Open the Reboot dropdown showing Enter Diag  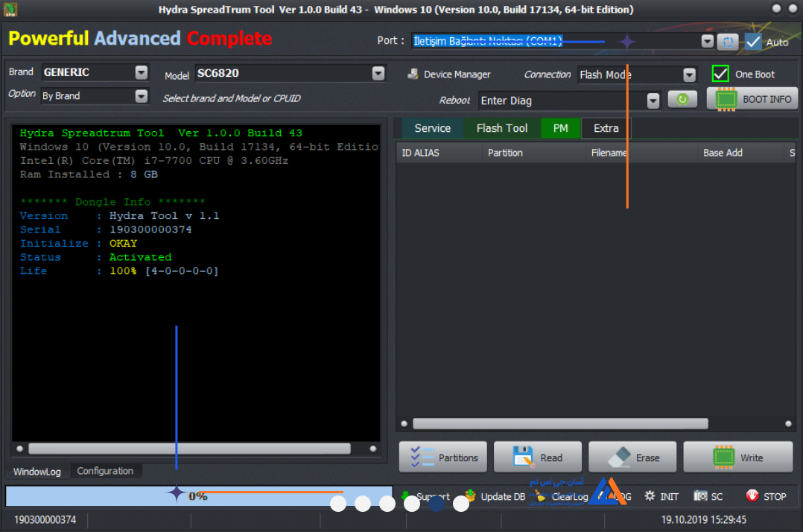click(x=653, y=101)
